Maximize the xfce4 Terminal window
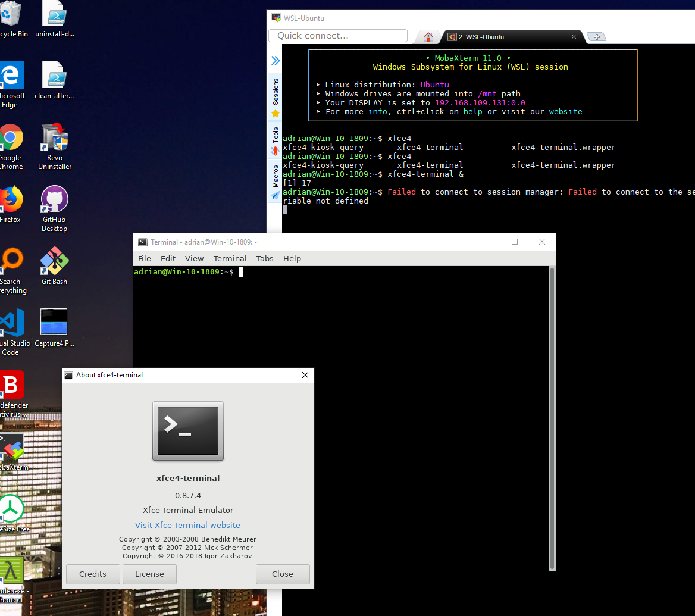 [x=515, y=242]
